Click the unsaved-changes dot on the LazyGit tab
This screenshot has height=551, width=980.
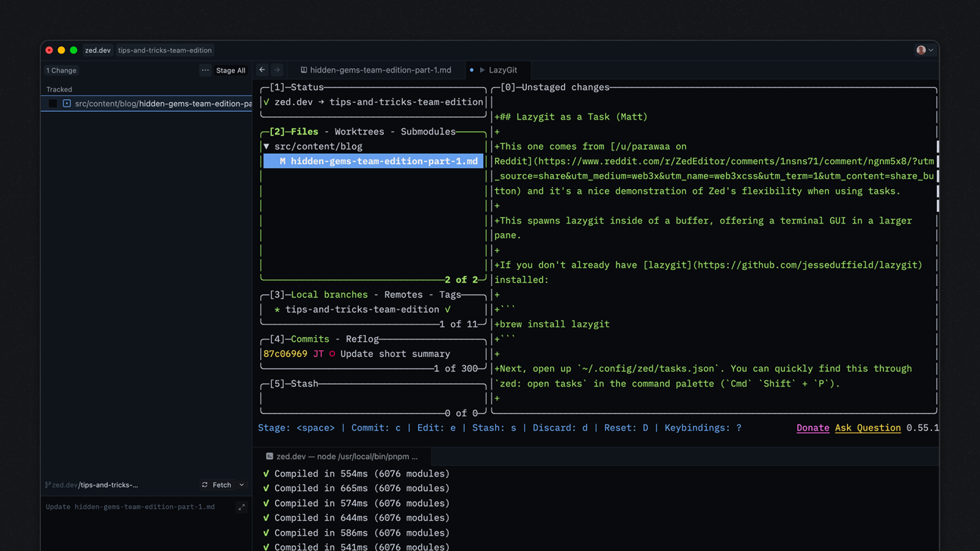(471, 70)
